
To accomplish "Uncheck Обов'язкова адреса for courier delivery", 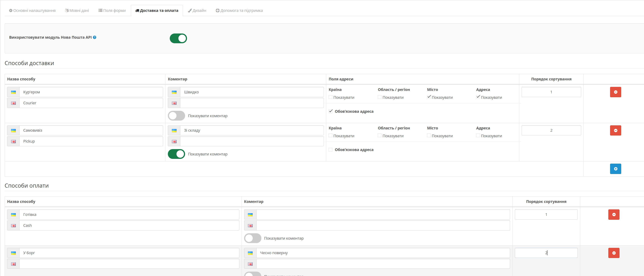I will tap(331, 111).
